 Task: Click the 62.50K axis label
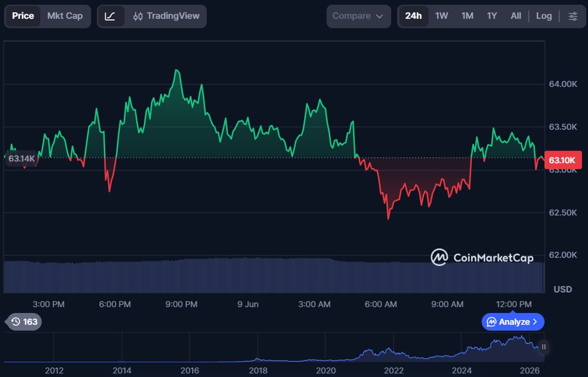(563, 213)
